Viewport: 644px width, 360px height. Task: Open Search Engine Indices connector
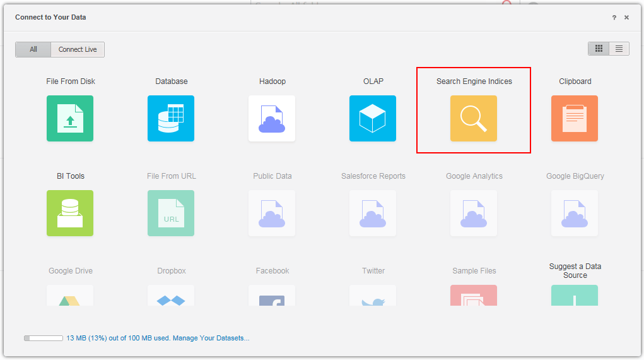(474, 118)
